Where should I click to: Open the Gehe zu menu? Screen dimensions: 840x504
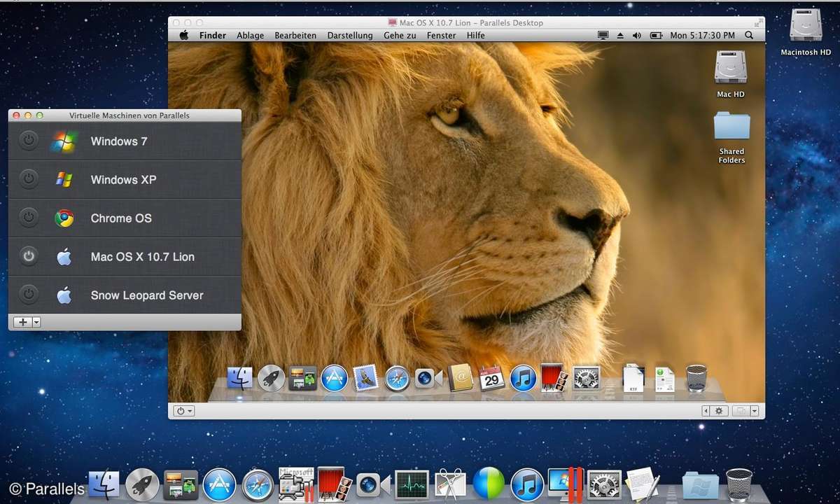(x=400, y=35)
